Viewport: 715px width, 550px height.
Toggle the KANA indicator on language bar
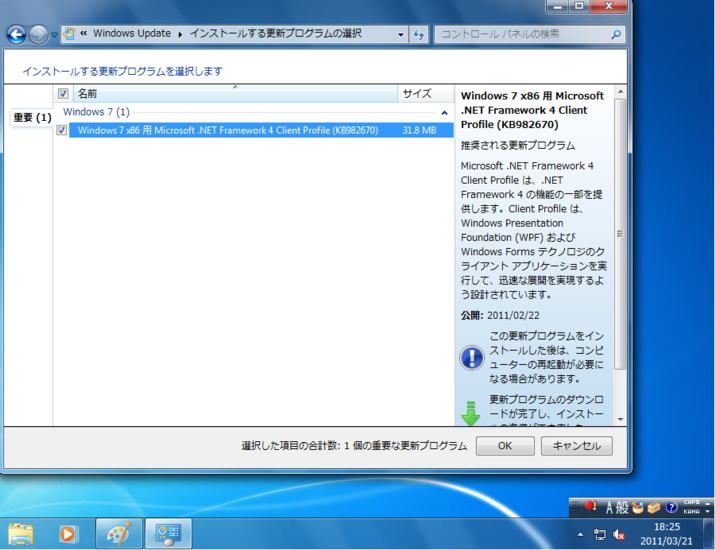pos(691,512)
